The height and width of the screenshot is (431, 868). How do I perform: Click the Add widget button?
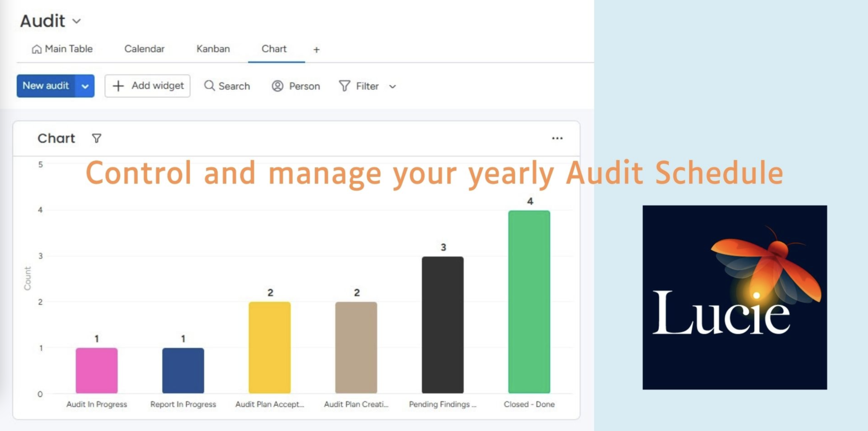[x=147, y=86]
